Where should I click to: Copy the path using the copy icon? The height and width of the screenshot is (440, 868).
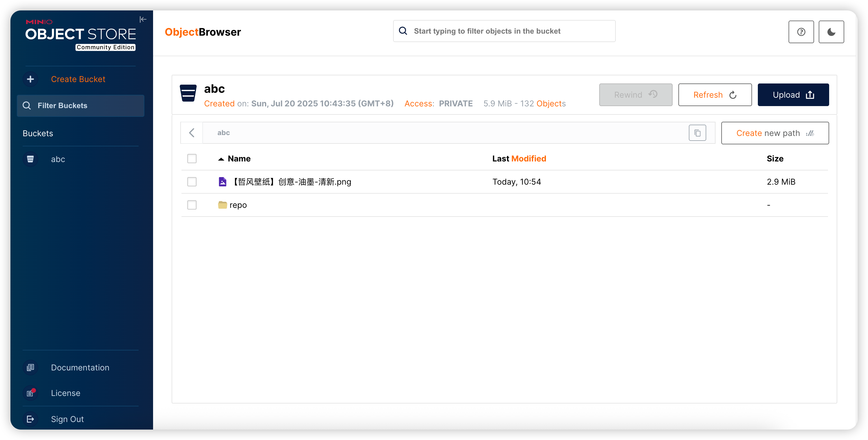tap(697, 133)
